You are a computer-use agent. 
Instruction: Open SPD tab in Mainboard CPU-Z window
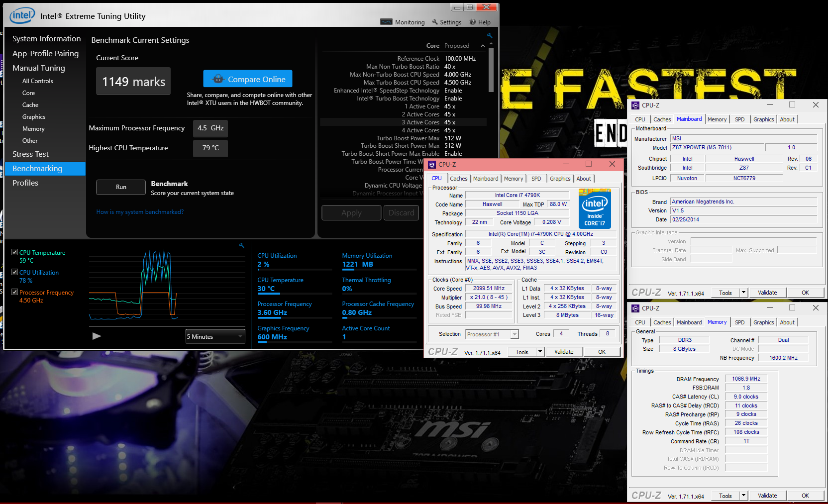739,119
